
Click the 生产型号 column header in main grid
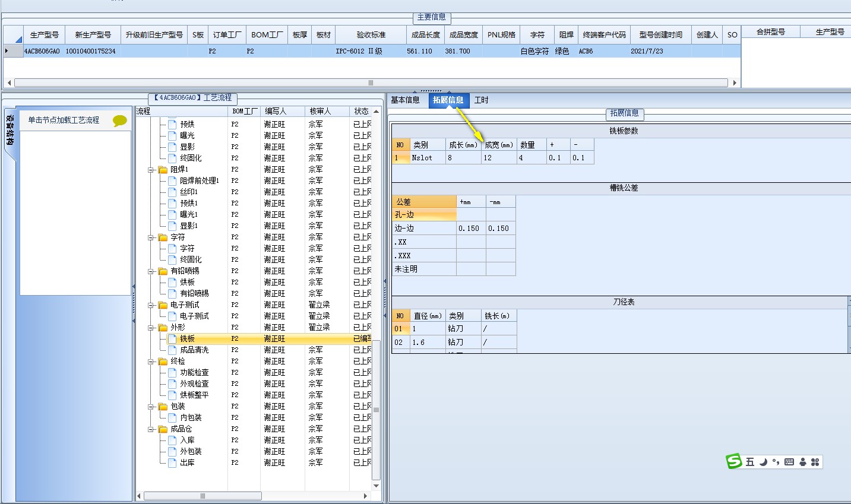click(x=45, y=35)
